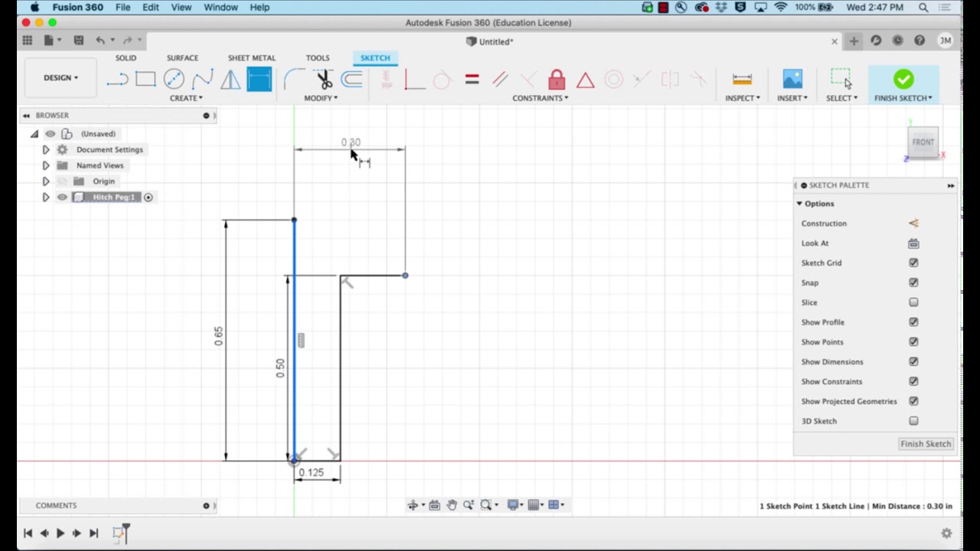Enable the Slice checkbox
Image resolution: width=980 pixels, height=551 pixels.
point(913,302)
